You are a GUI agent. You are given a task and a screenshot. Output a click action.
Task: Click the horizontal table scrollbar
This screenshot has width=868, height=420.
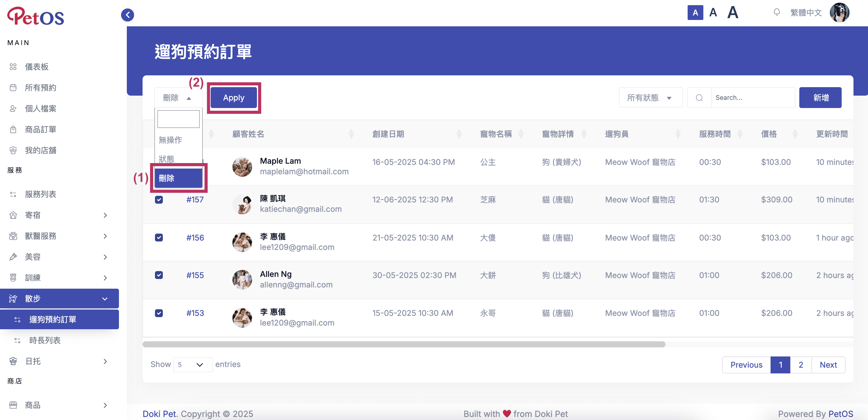pos(404,344)
